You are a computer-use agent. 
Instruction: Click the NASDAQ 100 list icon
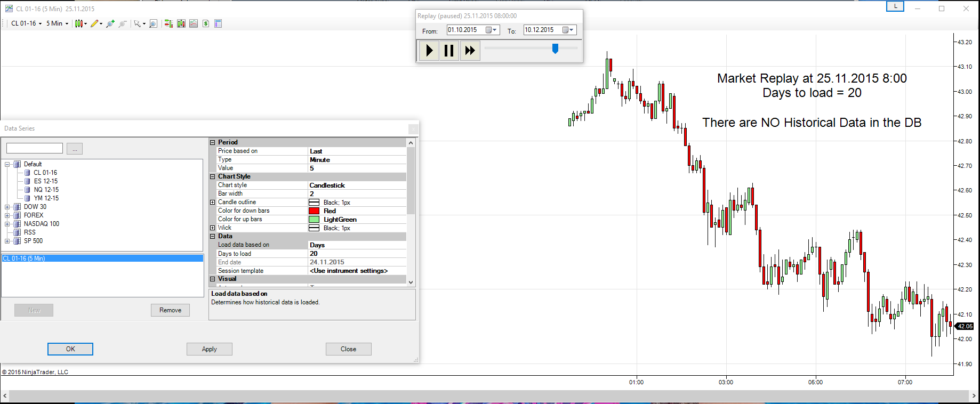coord(17,224)
